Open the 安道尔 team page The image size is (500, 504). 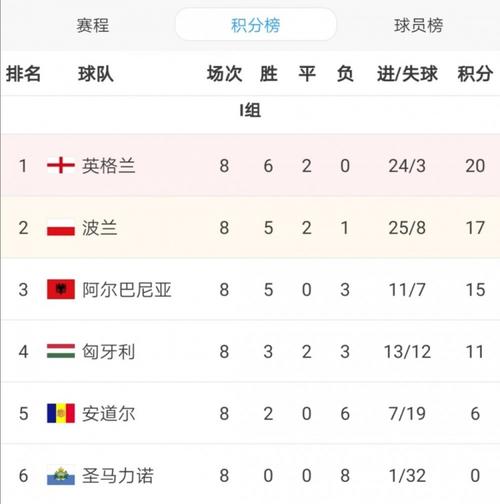point(108,414)
